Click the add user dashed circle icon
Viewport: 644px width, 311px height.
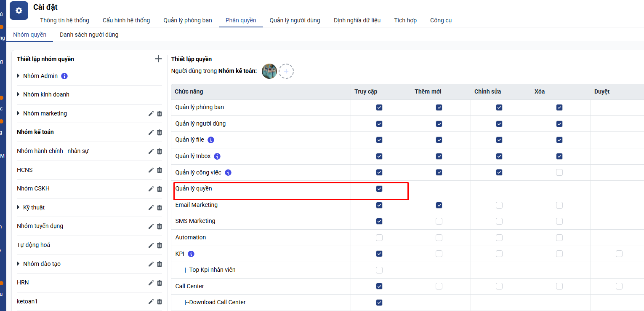(286, 72)
